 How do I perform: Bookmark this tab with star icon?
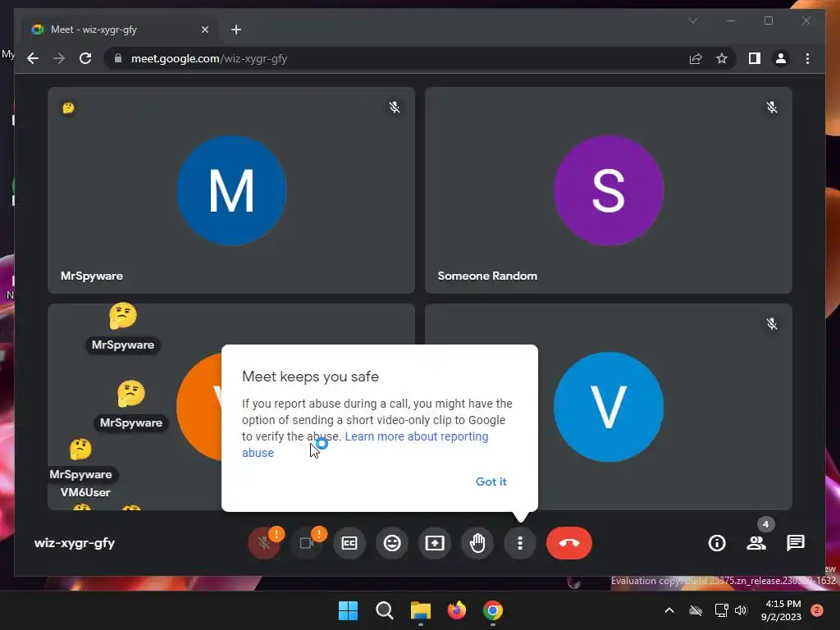click(722, 58)
